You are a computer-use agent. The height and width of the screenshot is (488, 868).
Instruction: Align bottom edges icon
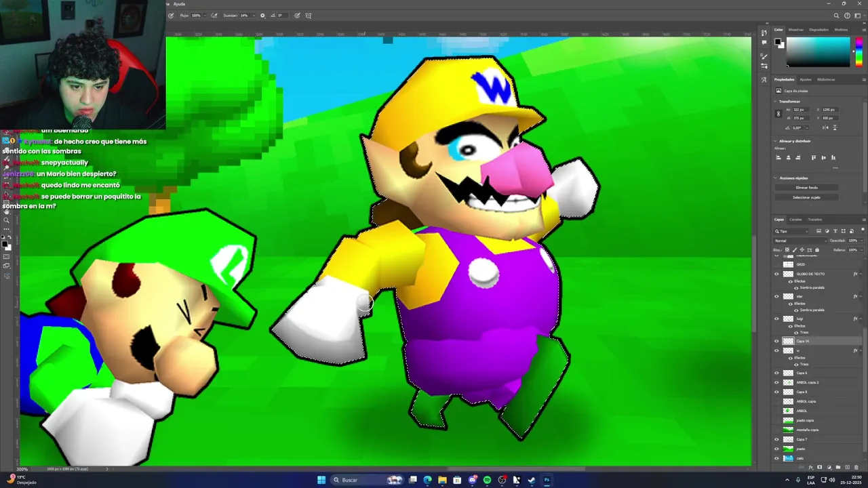tap(833, 157)
